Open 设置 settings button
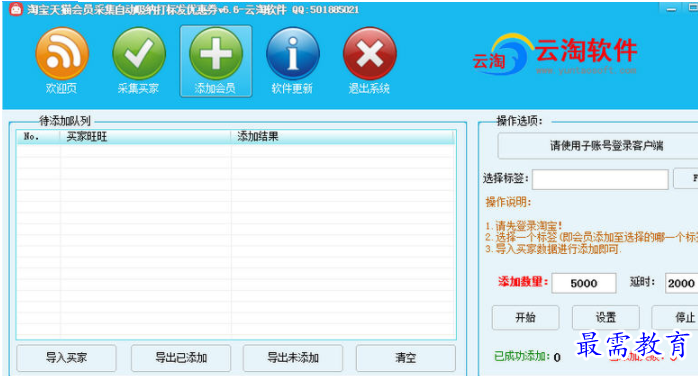The image size is (698, 376). coord(605,317)
